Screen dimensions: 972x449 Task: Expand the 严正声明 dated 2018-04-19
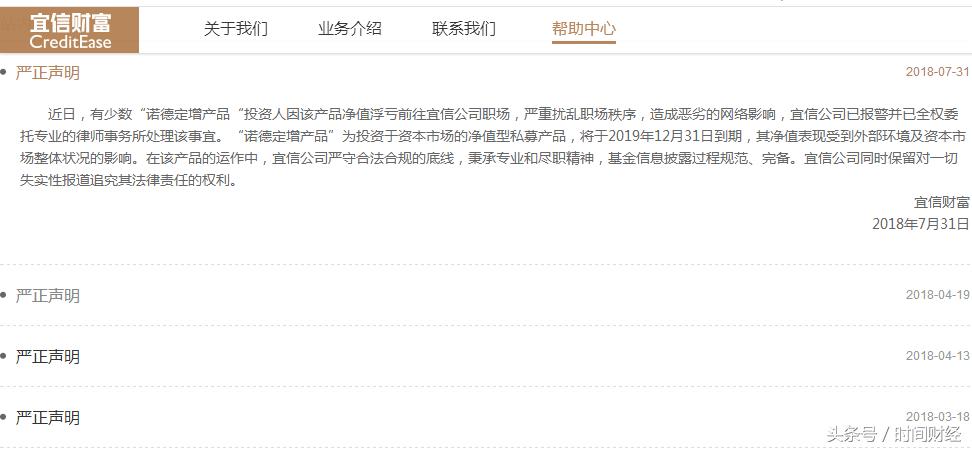[48, 296]
